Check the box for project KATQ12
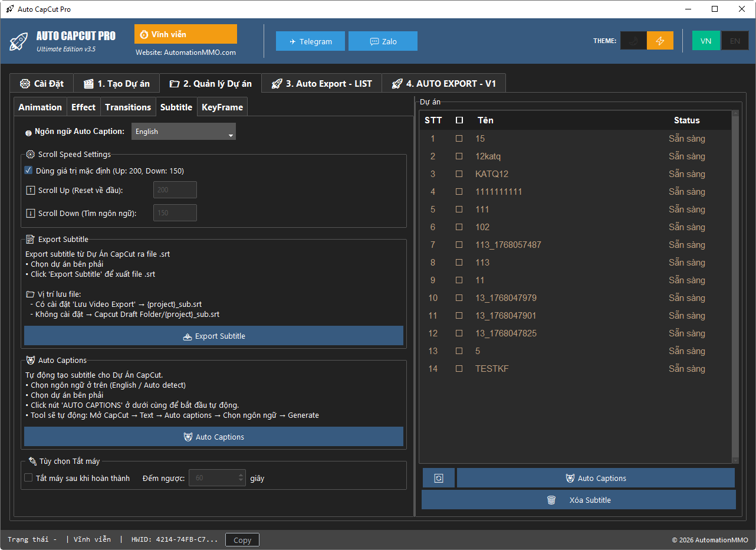Image resolution: width=756 pixels, height=550 pixels. pos(459,174)
